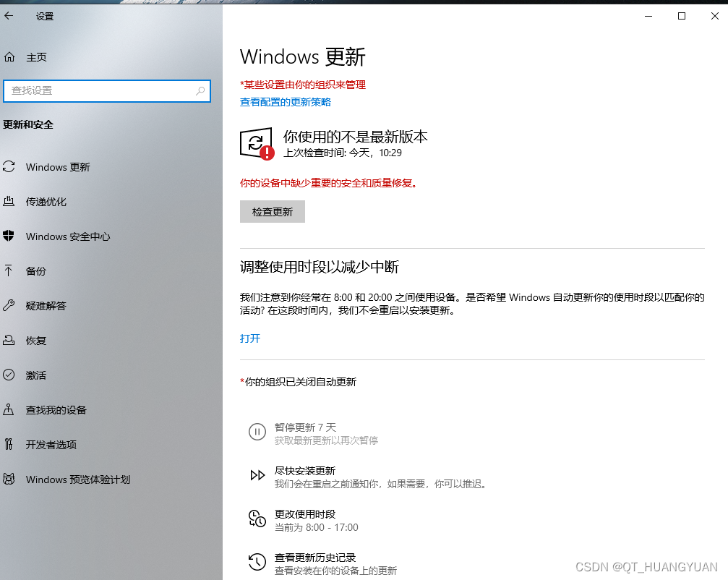Image resolution: width=728 pixels, height=580 pixels.
Task: Click the Insider icon for Windows 预览体验计划
Action: point(9,479)
